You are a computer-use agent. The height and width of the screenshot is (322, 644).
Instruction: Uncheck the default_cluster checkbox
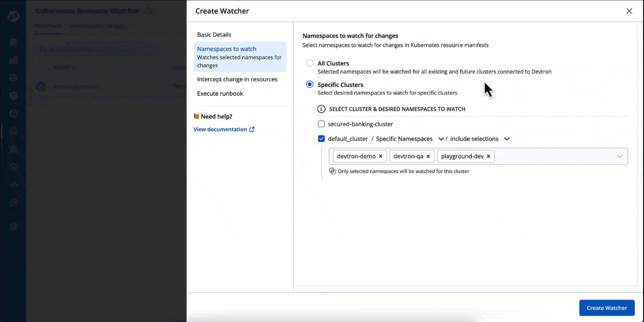tap(321, 139)
